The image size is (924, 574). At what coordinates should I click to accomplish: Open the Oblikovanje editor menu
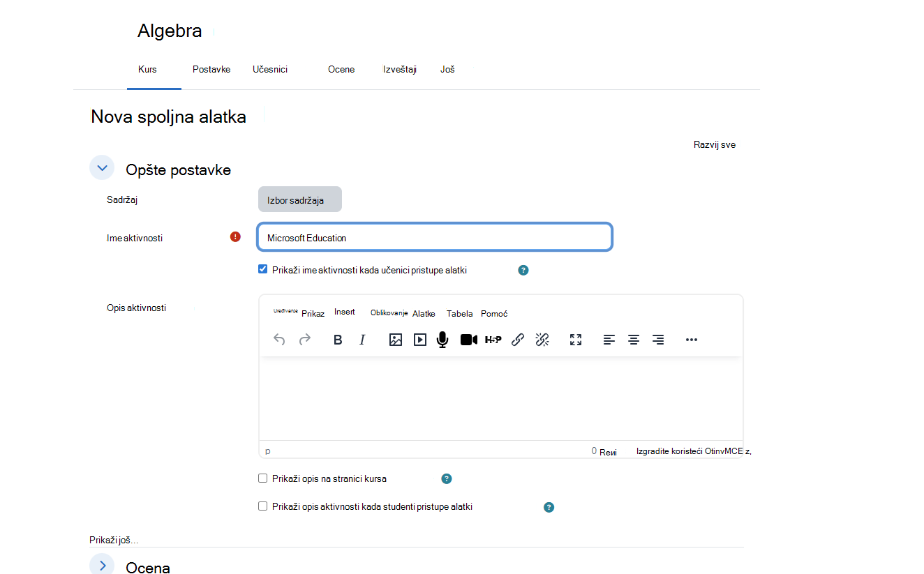pos(389,312)
